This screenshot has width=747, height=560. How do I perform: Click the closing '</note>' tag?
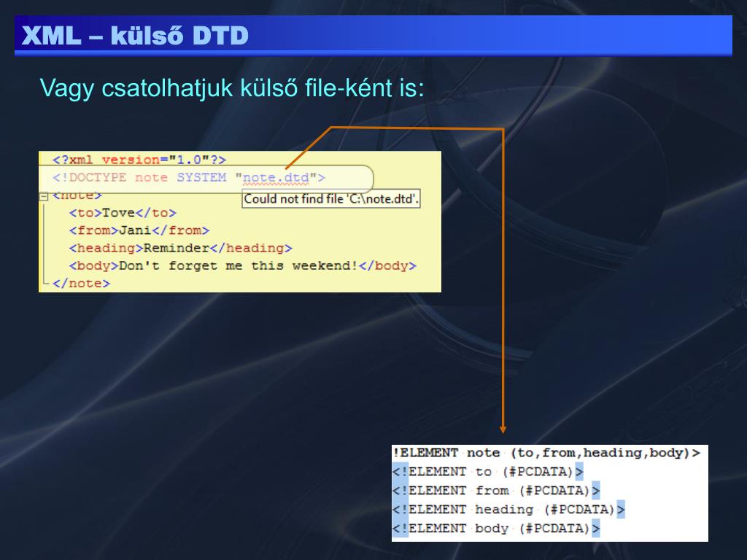[x=81, y=284]
